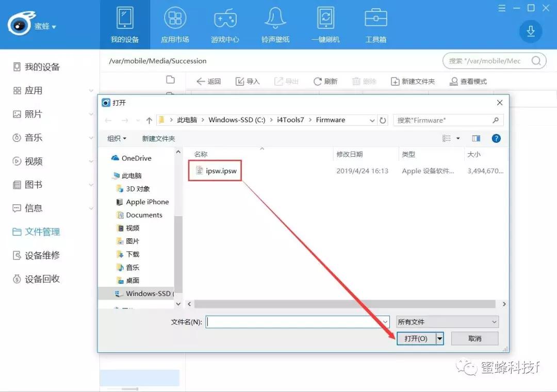Sort by 修改日期 column header
557x392 pixels.
click(x=350, y=154)
